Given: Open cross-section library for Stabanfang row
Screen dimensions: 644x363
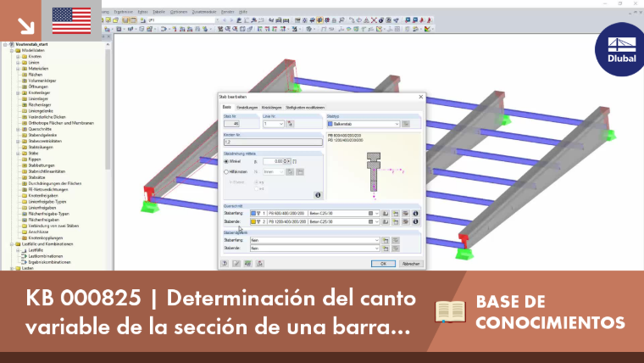Looking at the screenshot, I should 386,214.
